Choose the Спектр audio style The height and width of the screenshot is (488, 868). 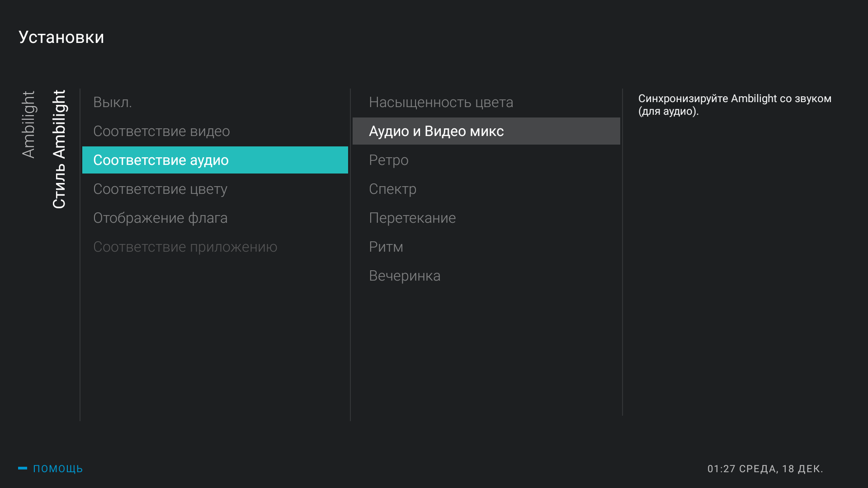tap(392, 189)
